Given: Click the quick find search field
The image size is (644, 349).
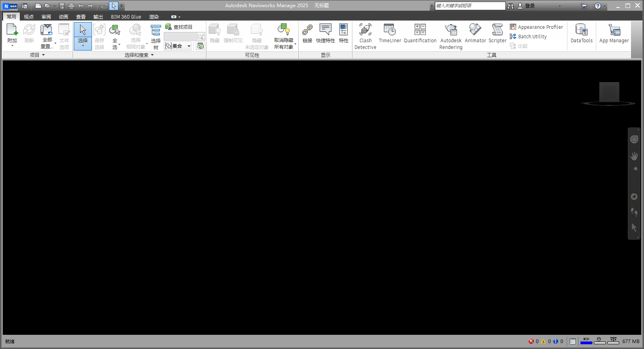Looking at the screenshot, I should coord(184,36).
